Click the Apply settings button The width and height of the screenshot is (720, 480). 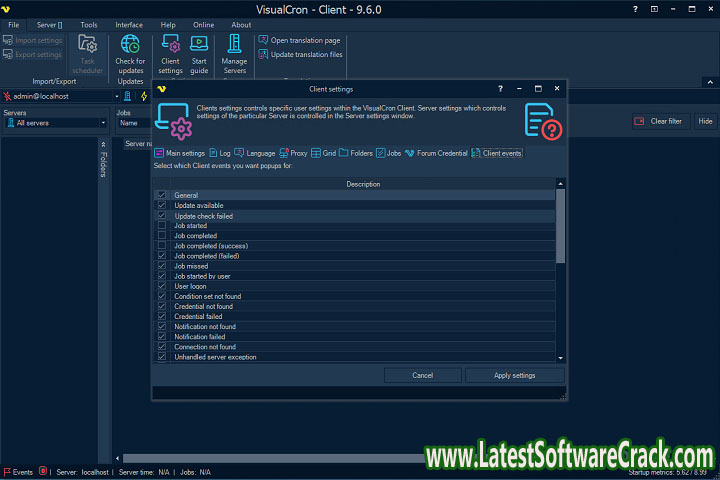tap(514, 375)
